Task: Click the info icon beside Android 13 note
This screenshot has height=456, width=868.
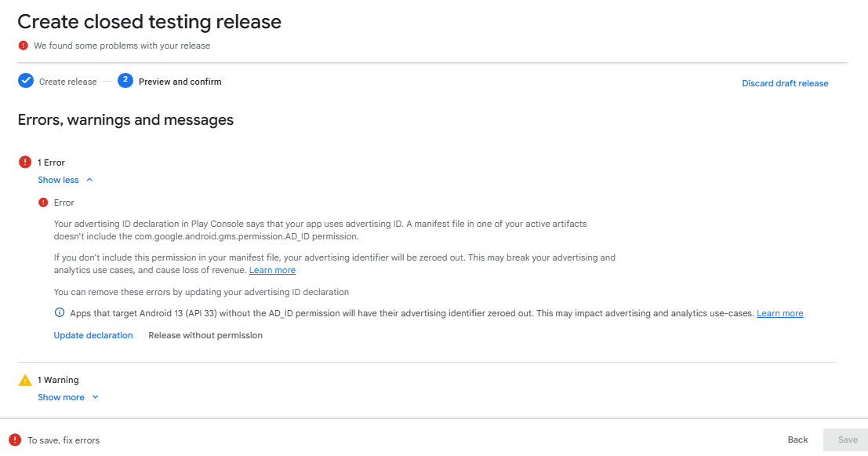Action: point(60,313)
